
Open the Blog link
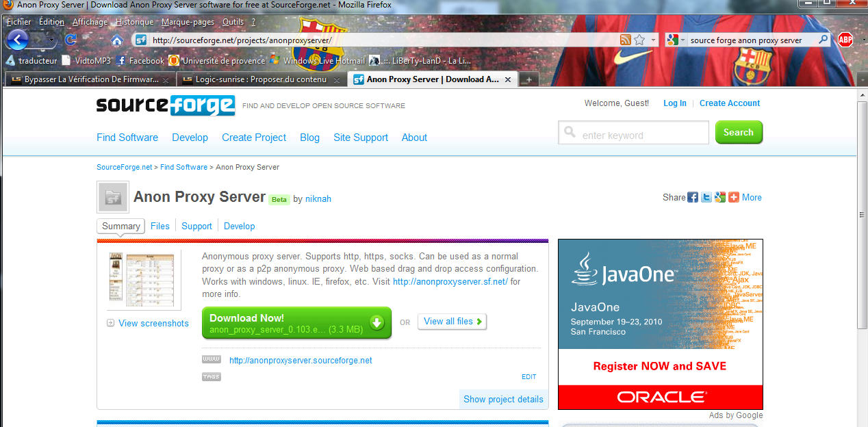tap(309, 138)
